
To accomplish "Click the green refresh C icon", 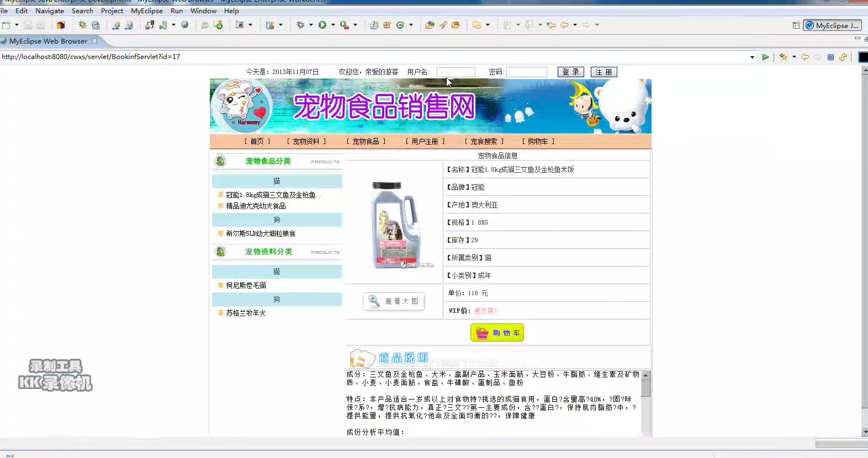I will [x=400, y=25].
